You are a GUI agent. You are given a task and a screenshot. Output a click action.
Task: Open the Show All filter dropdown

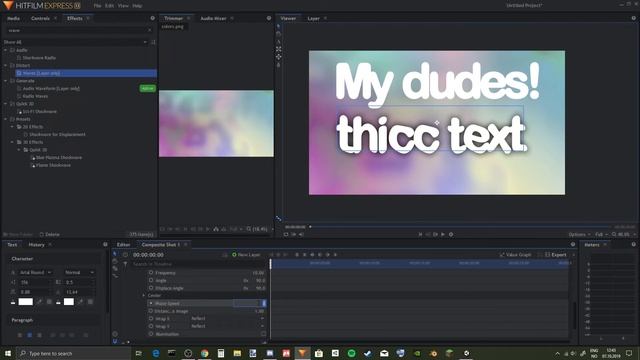76,42
